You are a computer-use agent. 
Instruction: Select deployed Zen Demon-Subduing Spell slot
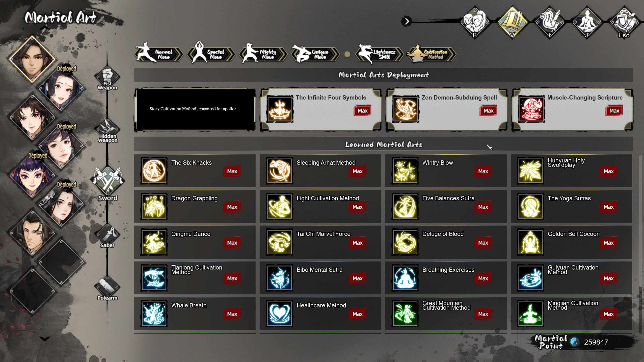click(x=446, y=110)
